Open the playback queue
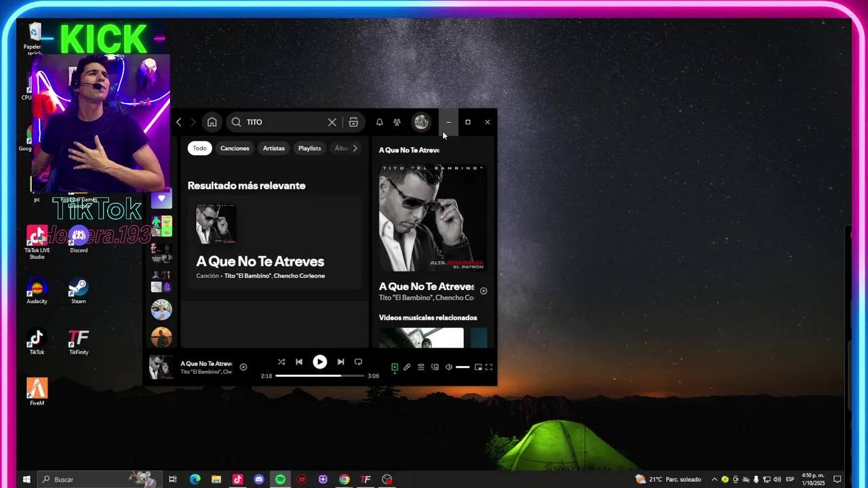The width and height of the screenshot is (868, 488). (x=420, y=367)
